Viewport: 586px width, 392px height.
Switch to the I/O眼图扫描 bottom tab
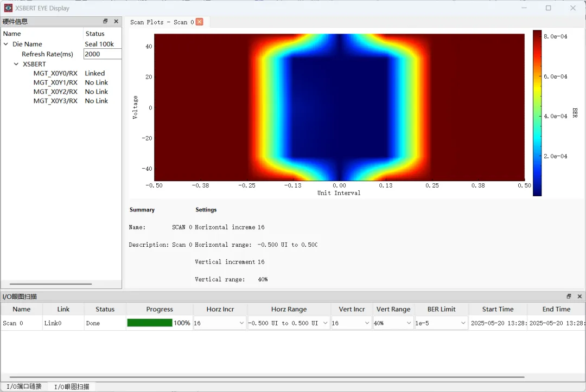point(72,387)
